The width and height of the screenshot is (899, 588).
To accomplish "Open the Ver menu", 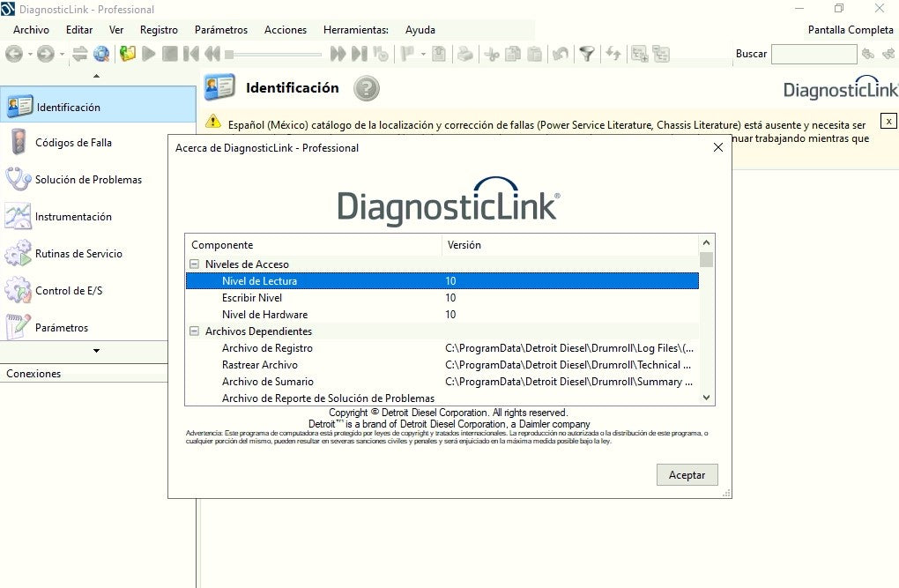I will [x=116, y=30].
